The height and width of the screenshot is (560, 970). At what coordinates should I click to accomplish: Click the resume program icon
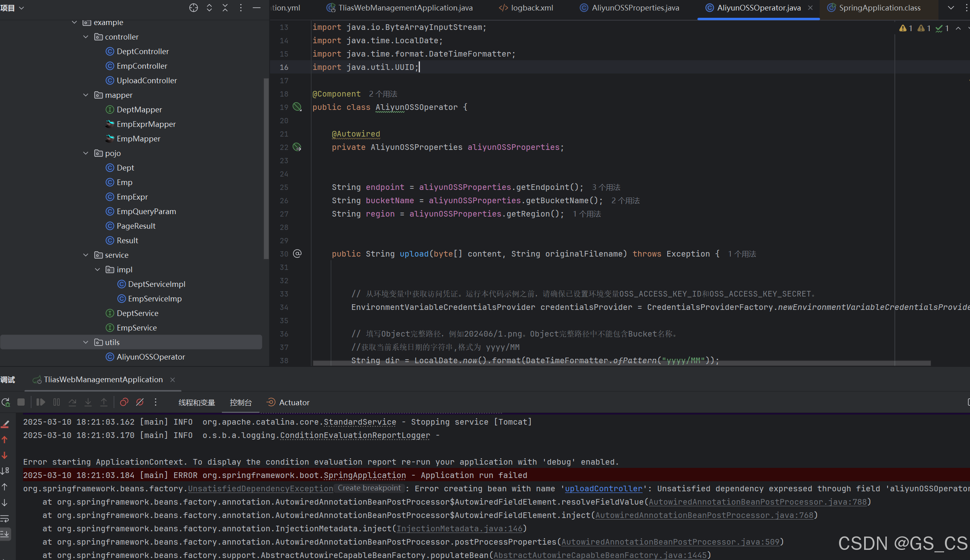pos(40,402)
